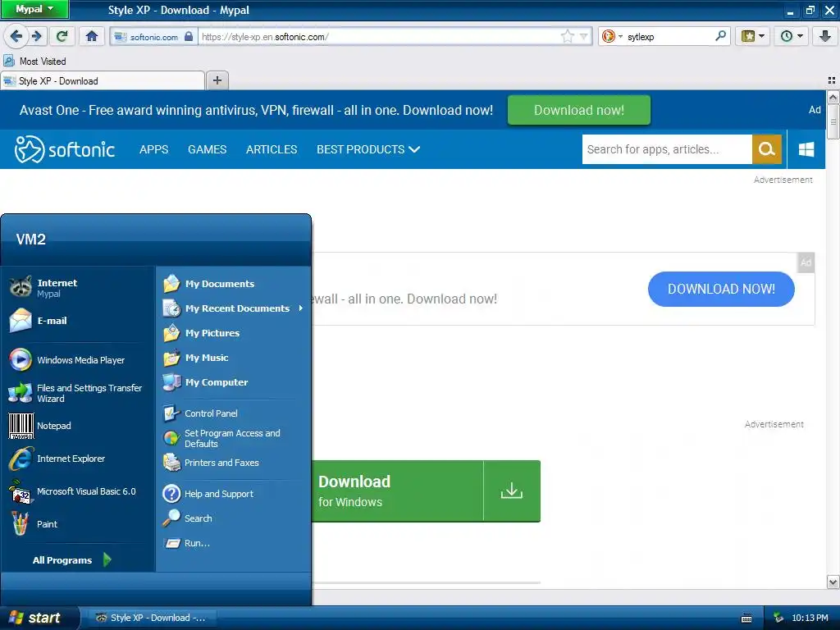Open the Most Visited bookmarks folder
The image size is (840, 630).
coord(34,61)
